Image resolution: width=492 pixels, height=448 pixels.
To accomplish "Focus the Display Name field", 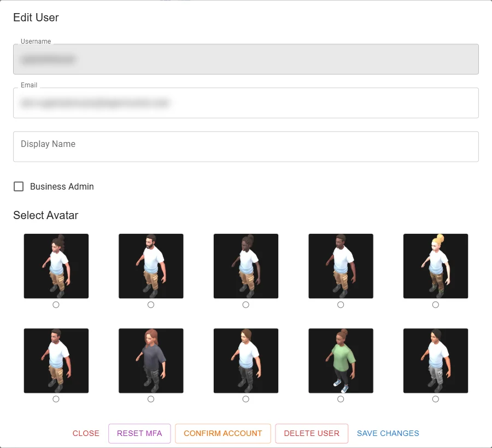I will [245, 146].
